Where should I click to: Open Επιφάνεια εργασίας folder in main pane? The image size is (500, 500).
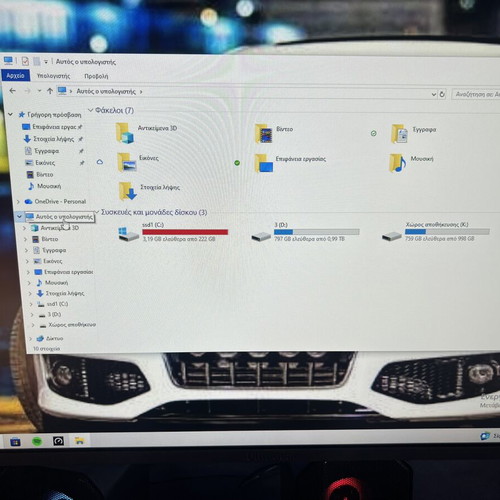point(290,163)
